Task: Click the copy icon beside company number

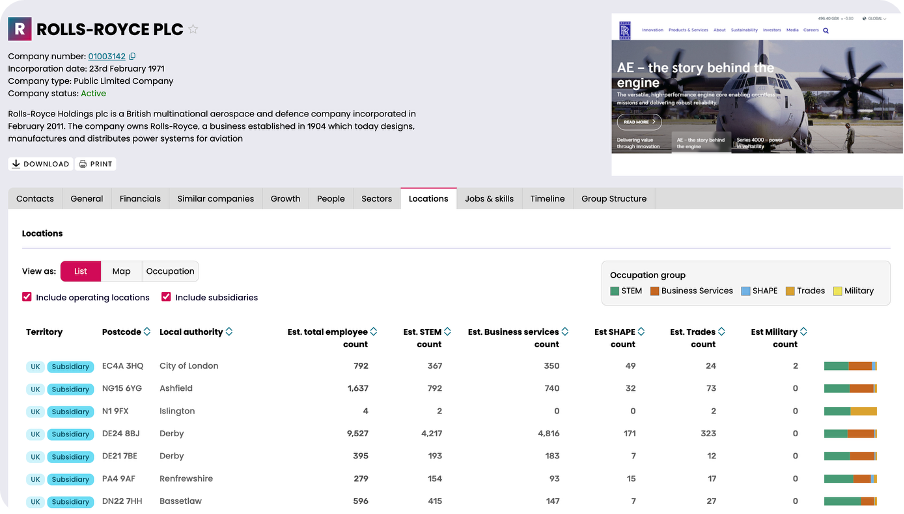Action: click(x=133, y=56)
